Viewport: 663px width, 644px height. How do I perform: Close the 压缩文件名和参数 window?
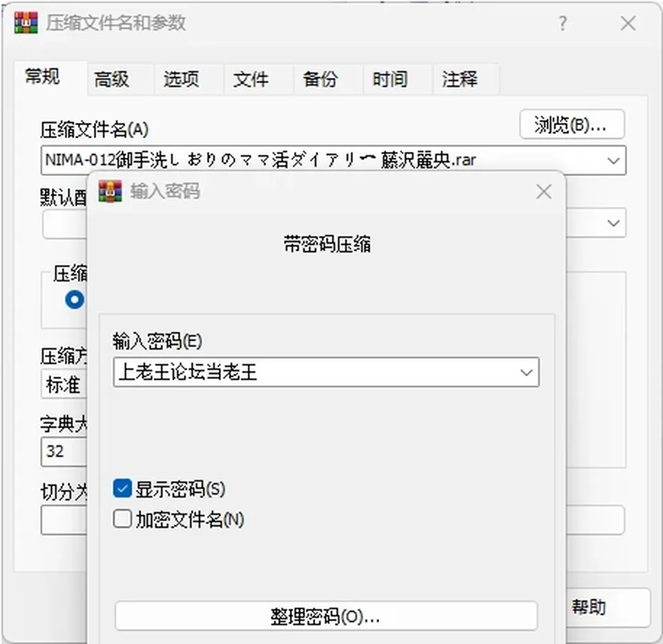[628, 23]
